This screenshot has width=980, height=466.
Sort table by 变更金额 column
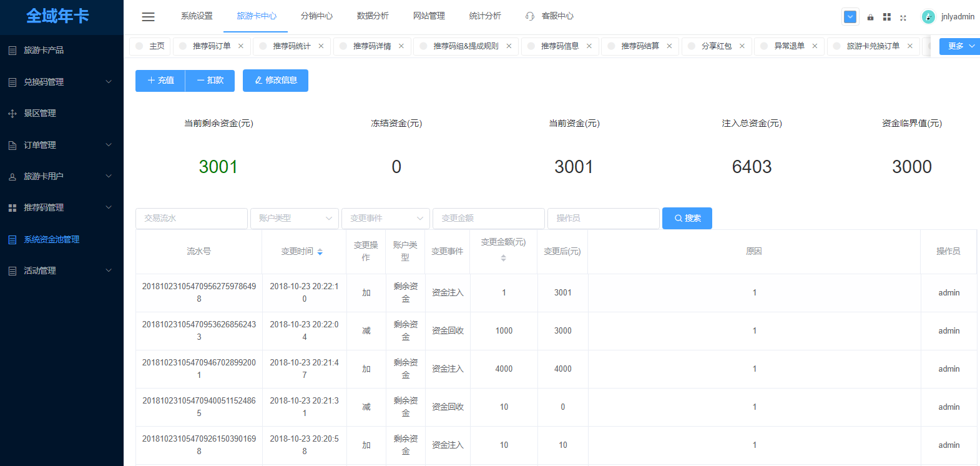coord(503,258)
